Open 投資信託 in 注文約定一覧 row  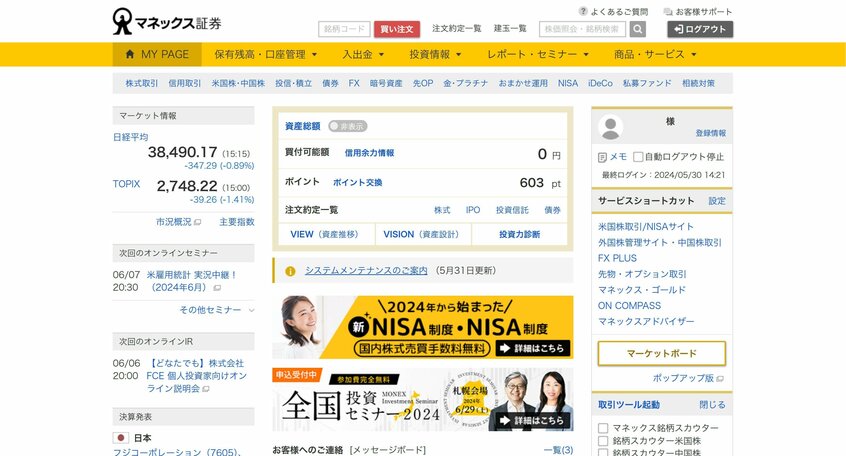[x=512, y=210]
